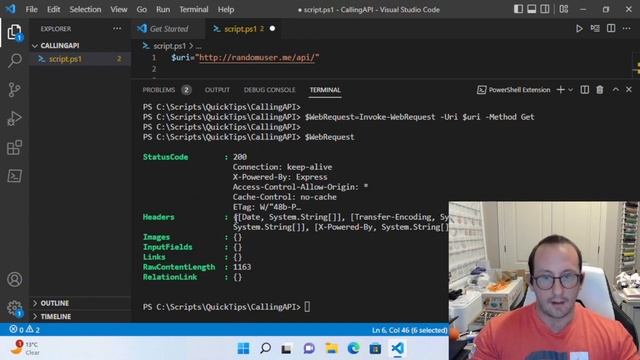Viewport: 640px width, 360px height.
Task: Run the script with play button
Action: 579,29
